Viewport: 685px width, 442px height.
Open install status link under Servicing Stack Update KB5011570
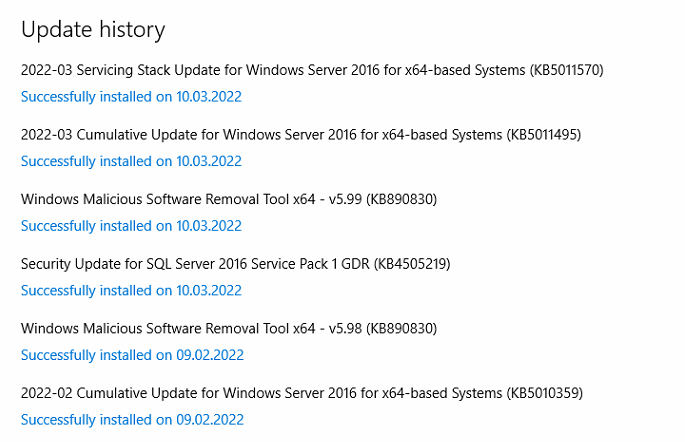click(131, 97)
